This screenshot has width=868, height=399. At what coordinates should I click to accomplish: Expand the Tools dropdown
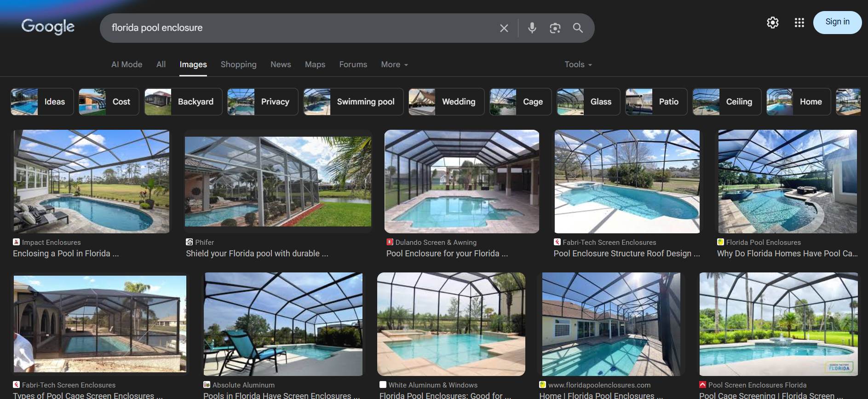(578, 64)
